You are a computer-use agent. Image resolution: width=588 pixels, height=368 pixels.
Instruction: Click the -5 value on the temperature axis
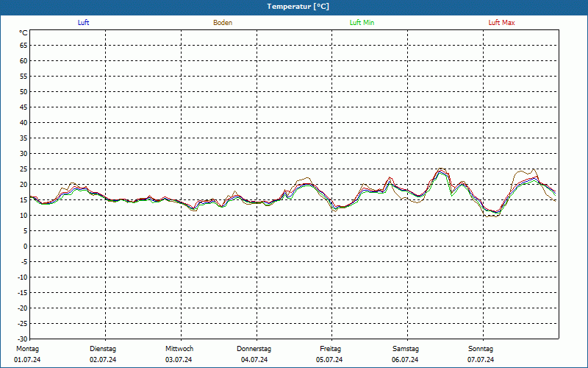24,262
